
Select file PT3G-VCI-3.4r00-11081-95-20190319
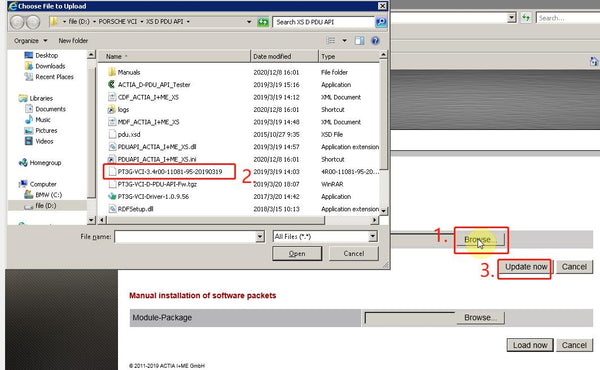170,171
